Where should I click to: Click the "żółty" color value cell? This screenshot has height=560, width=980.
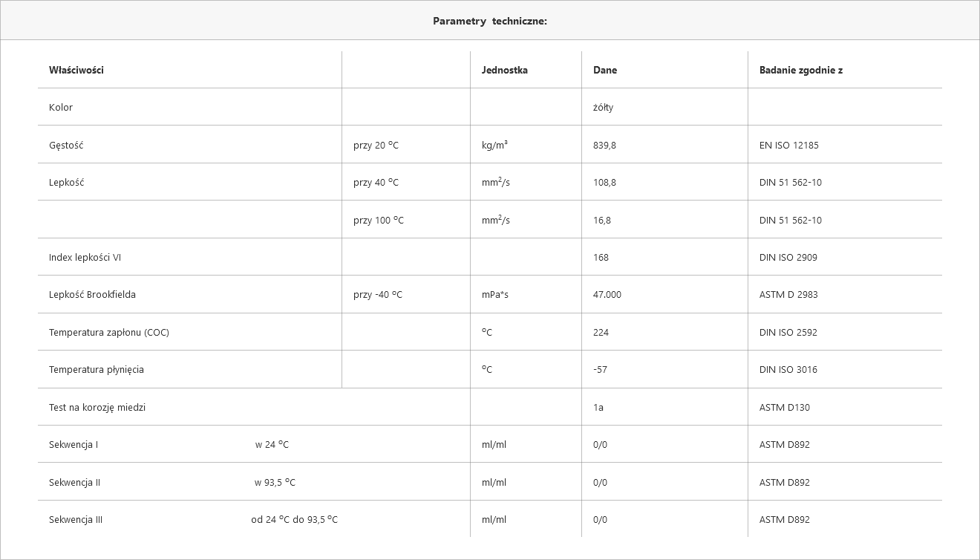pos(604,107)
